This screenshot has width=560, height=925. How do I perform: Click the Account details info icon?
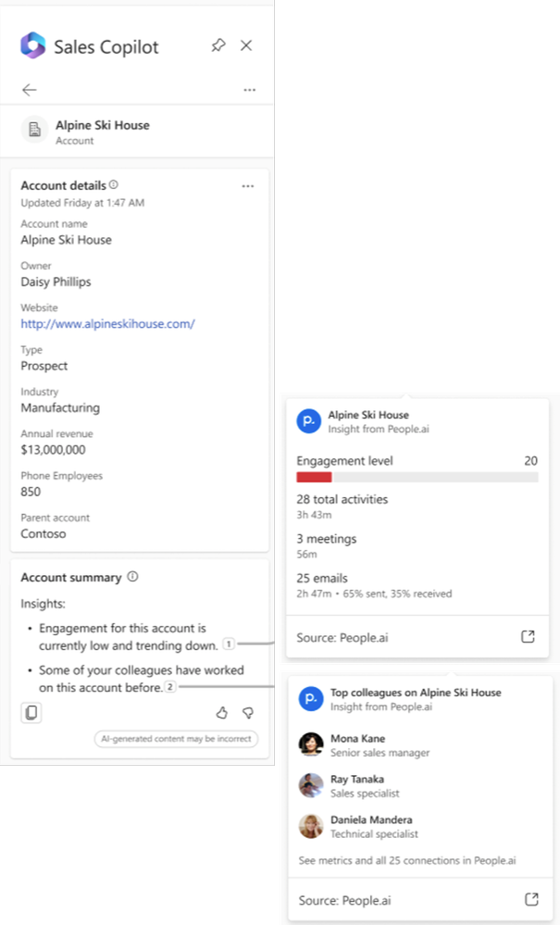(114, 184)
